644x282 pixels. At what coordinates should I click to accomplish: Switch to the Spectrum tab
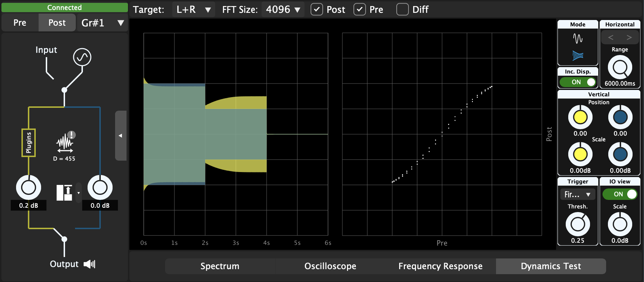220,266
